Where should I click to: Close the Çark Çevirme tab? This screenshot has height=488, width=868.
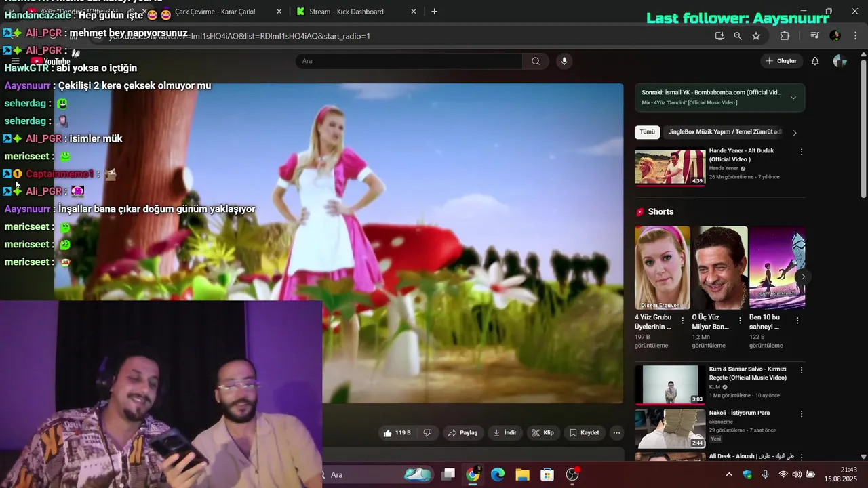point(279,12)
